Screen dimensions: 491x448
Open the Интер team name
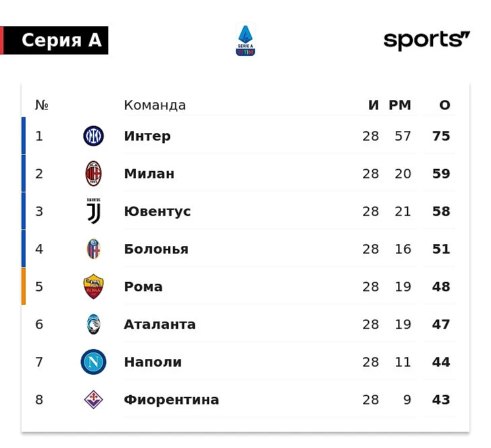pyautogui.click(x=147, y=136)
